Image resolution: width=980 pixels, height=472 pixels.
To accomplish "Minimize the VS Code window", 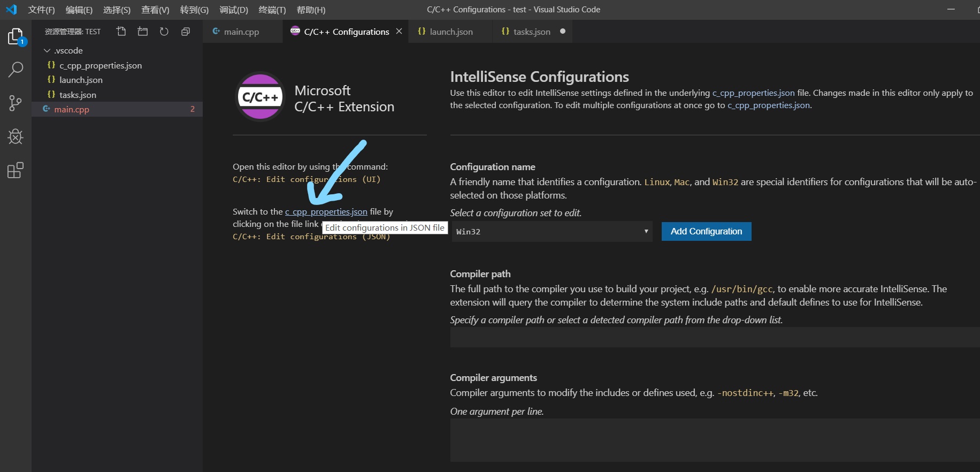I will tap(951, 10).
